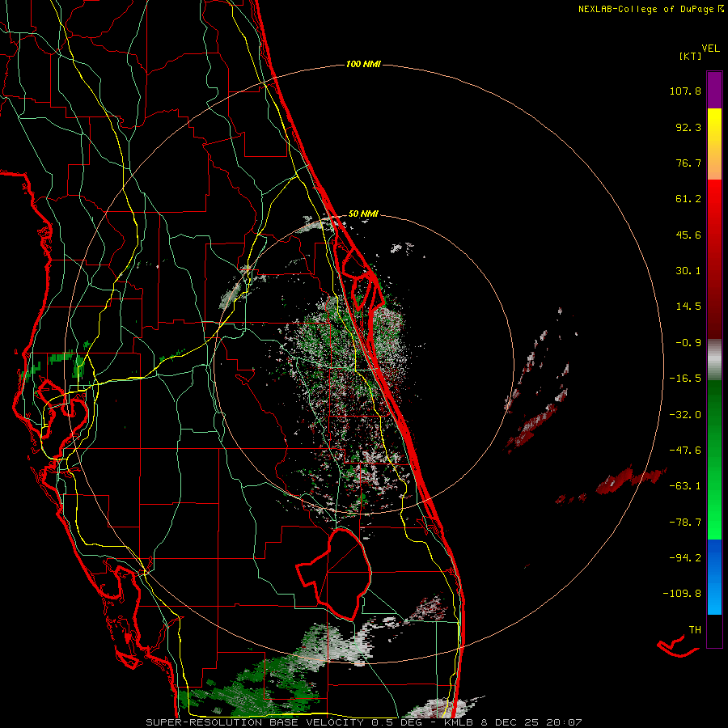The width and height of the screenshot is (728, 728).
Task: Select the -0.9 legend value
Action: (x=688, y=343)
